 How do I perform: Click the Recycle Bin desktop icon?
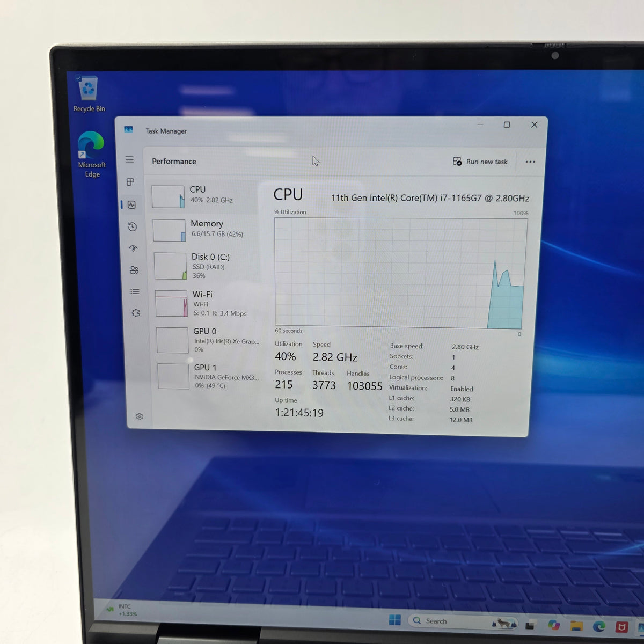coord(89,94)
